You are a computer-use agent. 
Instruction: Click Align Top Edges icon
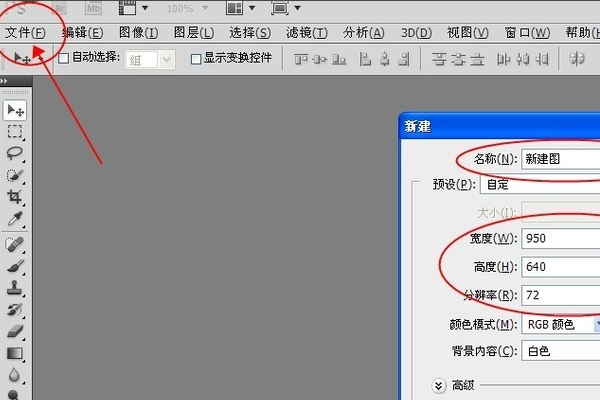coord(301,59)
